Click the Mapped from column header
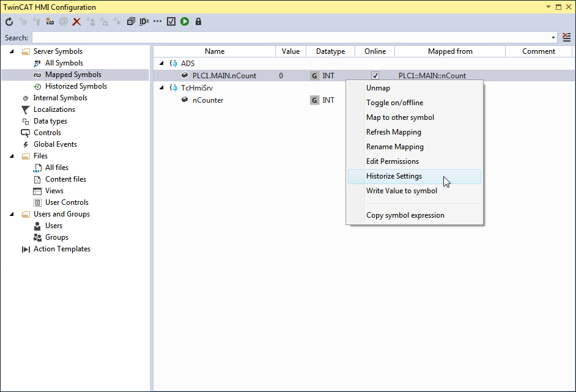The height and width of the screenshot is (392, 576). coord(450,51)
